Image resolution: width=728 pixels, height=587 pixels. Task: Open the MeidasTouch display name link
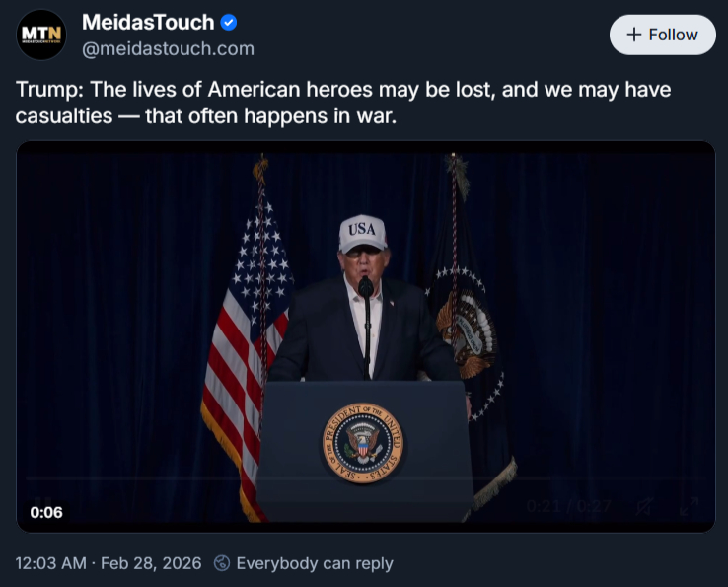147,23
